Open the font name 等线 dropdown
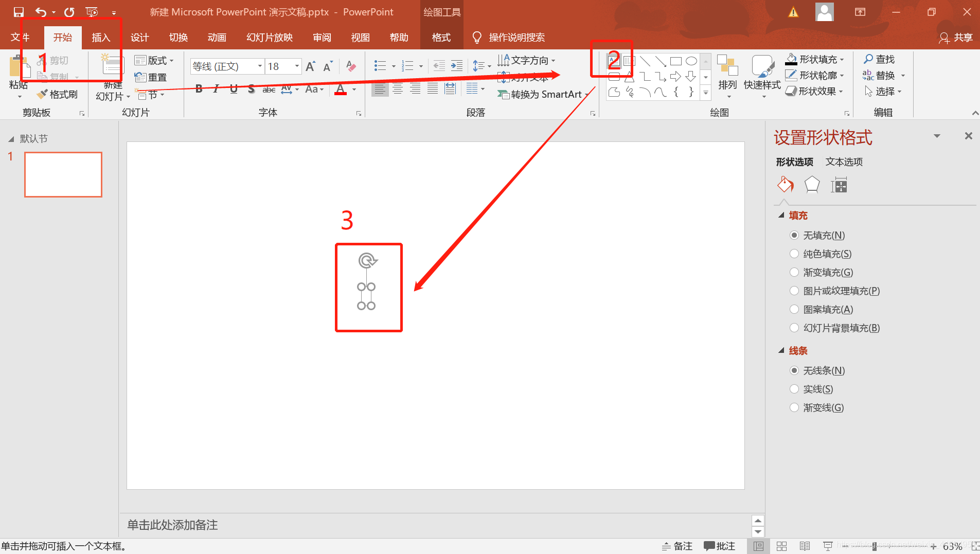Screen dimensions: 980x554 (259, 66)
